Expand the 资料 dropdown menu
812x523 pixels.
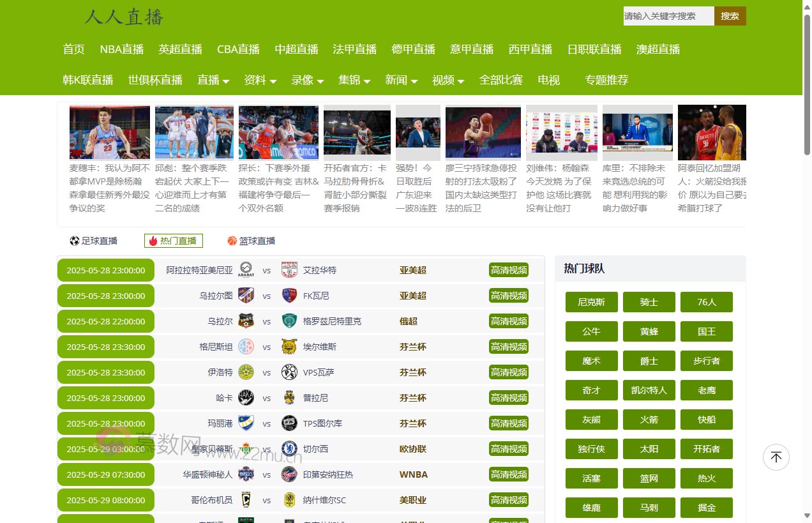pyautogui.click(x=260, y=80)
